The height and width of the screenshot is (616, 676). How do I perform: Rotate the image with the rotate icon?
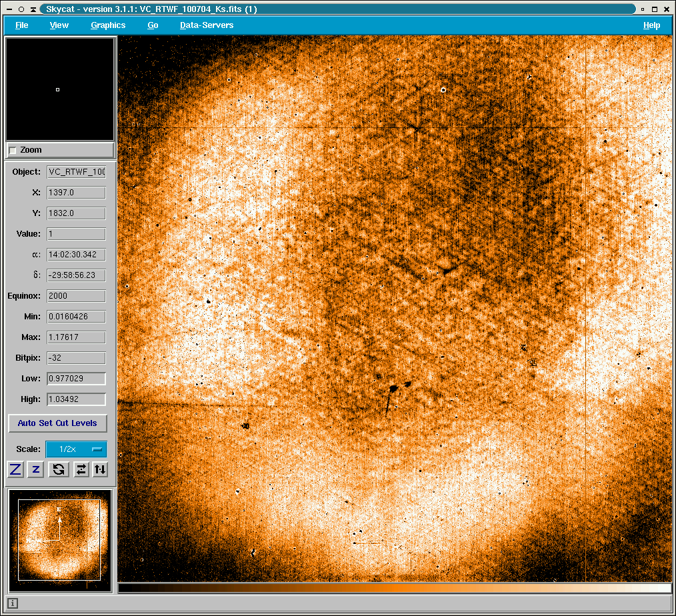pyautogui.click(x=59, y=469)
